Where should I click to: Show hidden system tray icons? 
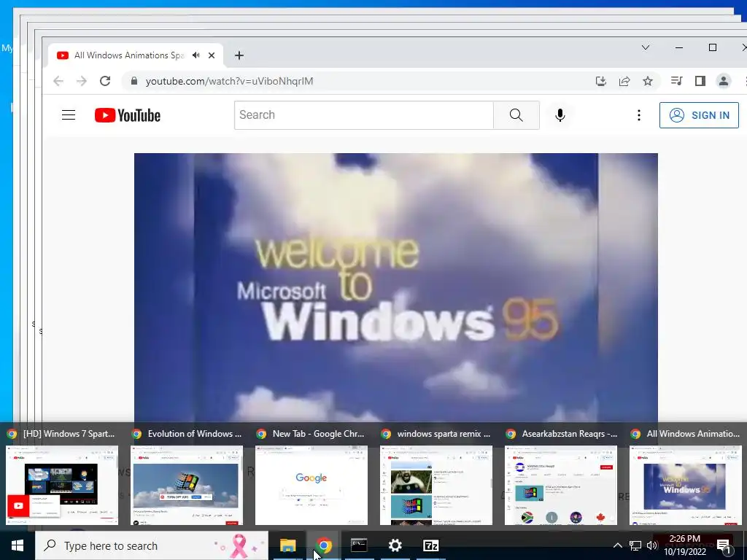click(617, 545)
